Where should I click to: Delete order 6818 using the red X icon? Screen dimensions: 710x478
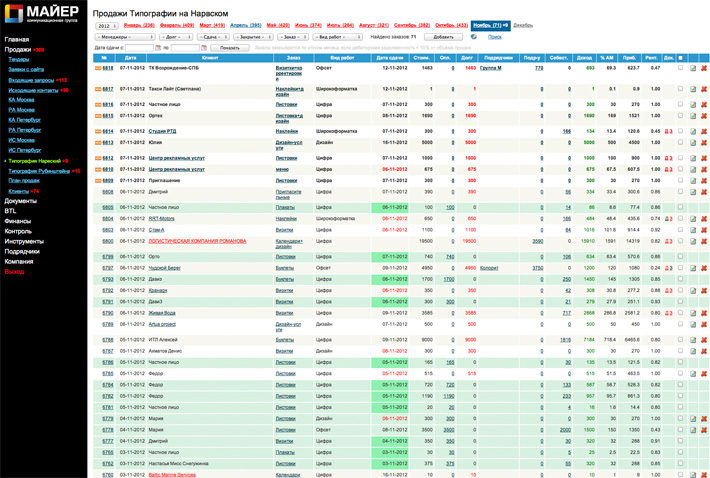coord(703,69)
